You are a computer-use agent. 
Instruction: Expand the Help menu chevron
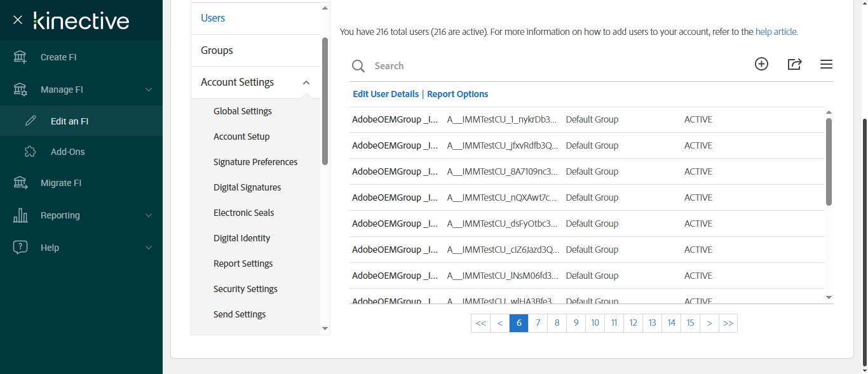(x=149, y=248)
